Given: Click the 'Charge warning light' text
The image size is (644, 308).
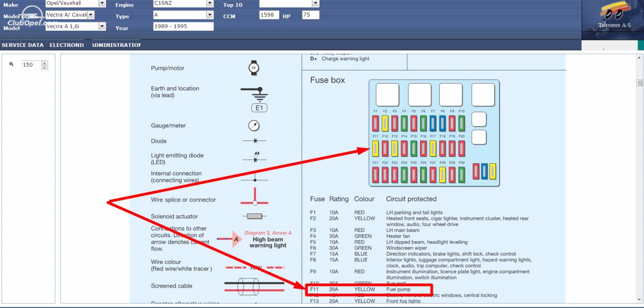Looking at the screenshot, I should (x=345, y=59).
